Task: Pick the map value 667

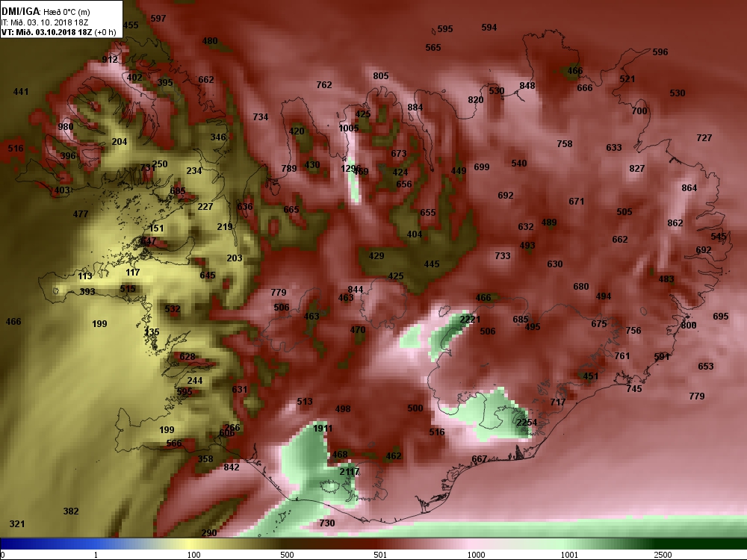Action: [x=480, y=459]
